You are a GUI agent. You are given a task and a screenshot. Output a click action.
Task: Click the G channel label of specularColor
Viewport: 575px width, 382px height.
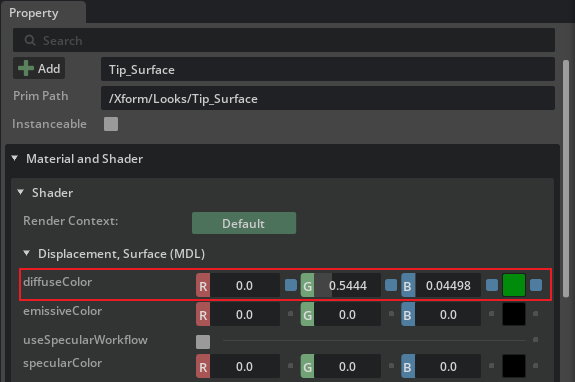coord(307,366)
